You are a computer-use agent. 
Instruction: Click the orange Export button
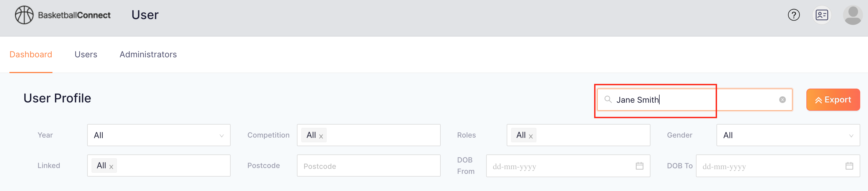point(833,100)
